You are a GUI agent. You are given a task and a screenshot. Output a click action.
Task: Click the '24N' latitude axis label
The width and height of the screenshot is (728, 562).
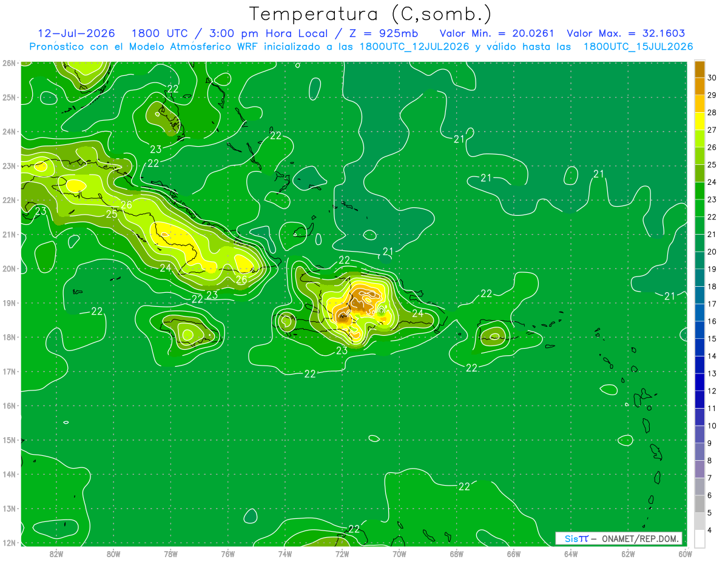[x=9, y=132]
